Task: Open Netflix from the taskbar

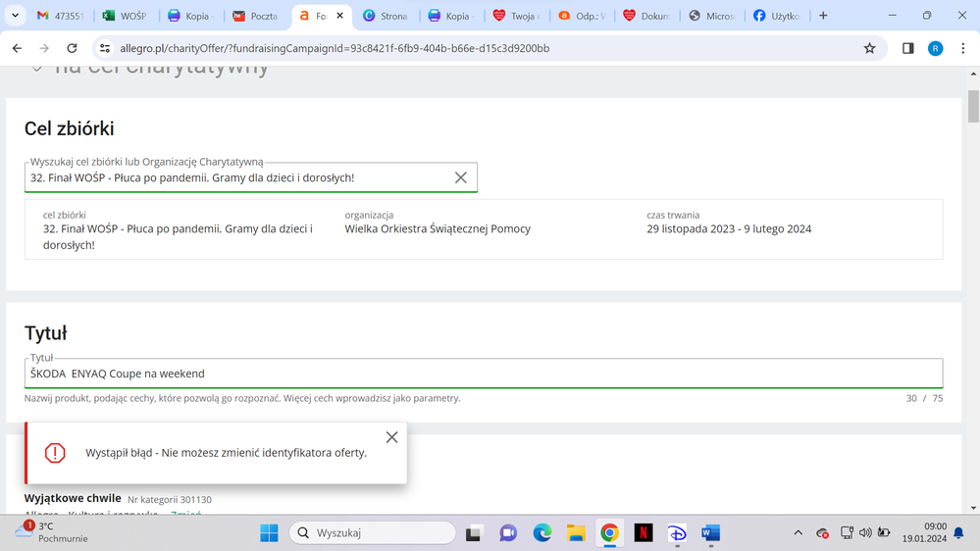Action: click(644, 533)
